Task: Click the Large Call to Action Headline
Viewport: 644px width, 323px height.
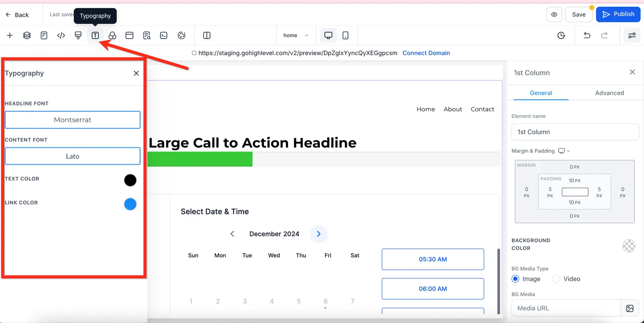Action: (x=252, y=143)
